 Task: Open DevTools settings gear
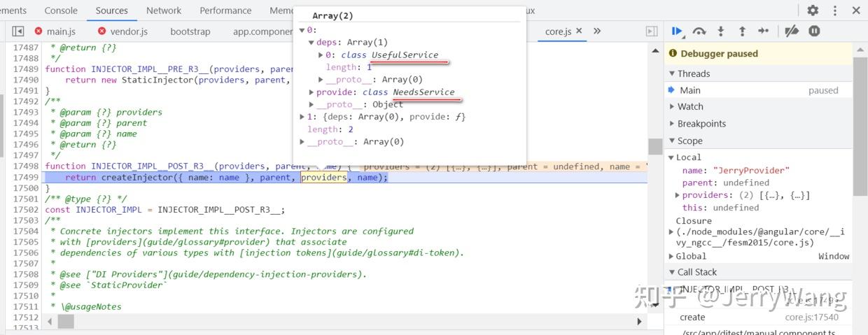pyautogui.click(x=813, y=10)
